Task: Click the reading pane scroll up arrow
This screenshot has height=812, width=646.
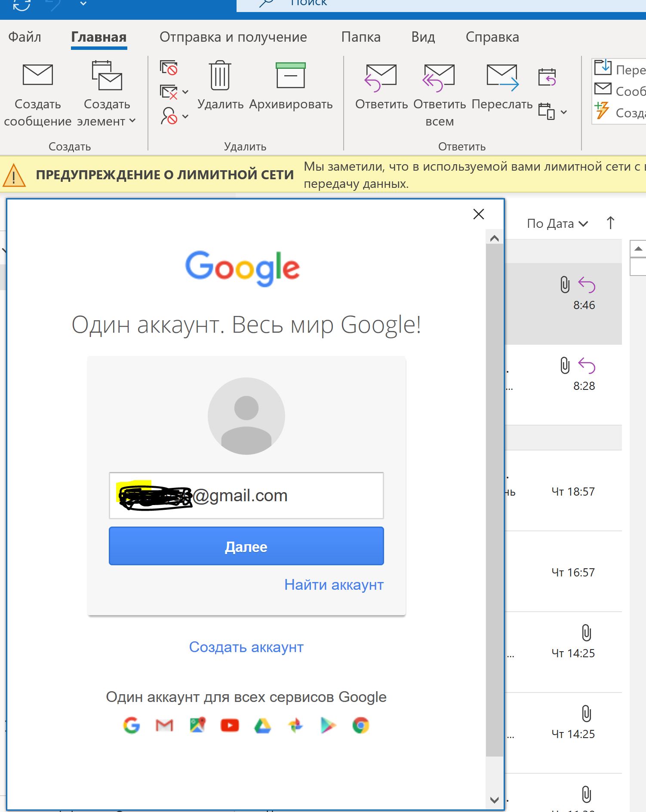Action: click(x=638, y=248)
